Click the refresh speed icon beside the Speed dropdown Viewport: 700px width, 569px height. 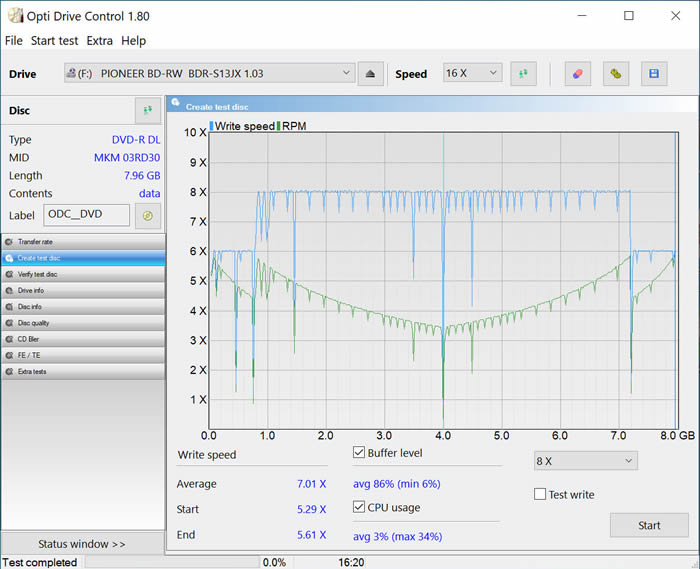pyautogui.click(x=523, y=74)
